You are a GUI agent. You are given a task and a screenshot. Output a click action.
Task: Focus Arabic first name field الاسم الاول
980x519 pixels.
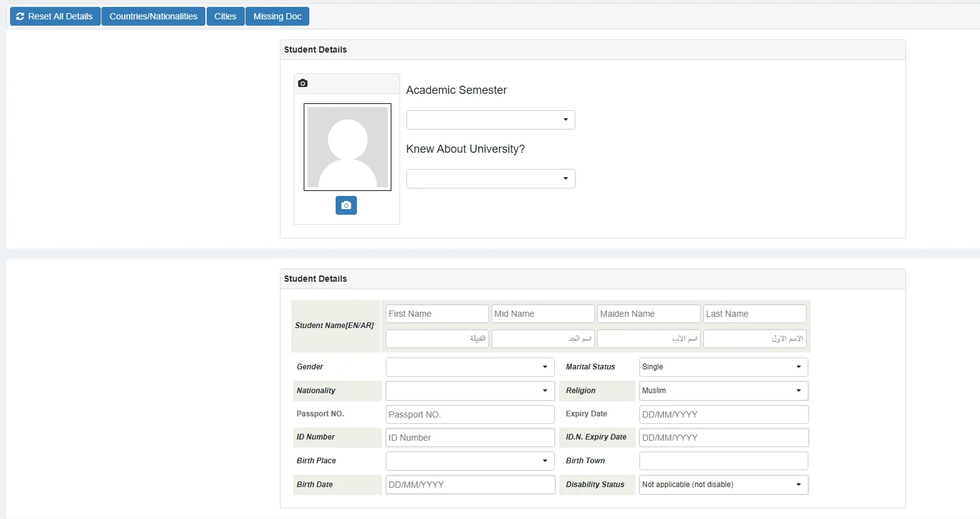tap(755, 339)
